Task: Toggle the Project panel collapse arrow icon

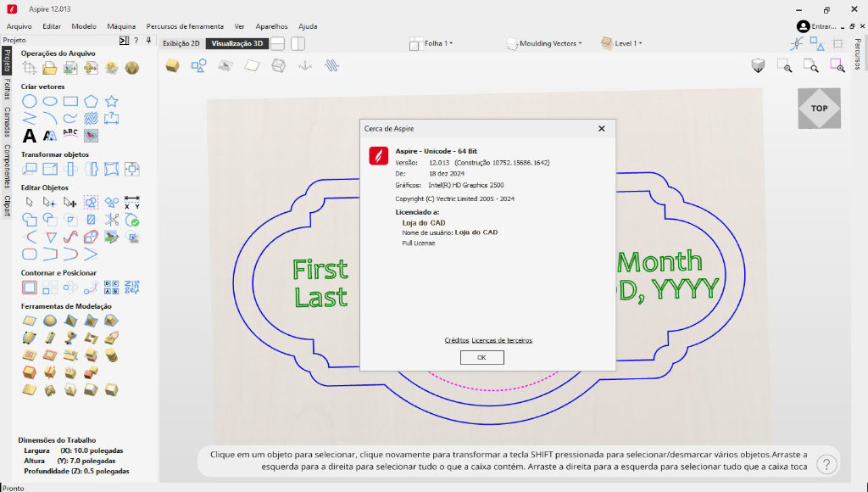Action: pos(124,41)
